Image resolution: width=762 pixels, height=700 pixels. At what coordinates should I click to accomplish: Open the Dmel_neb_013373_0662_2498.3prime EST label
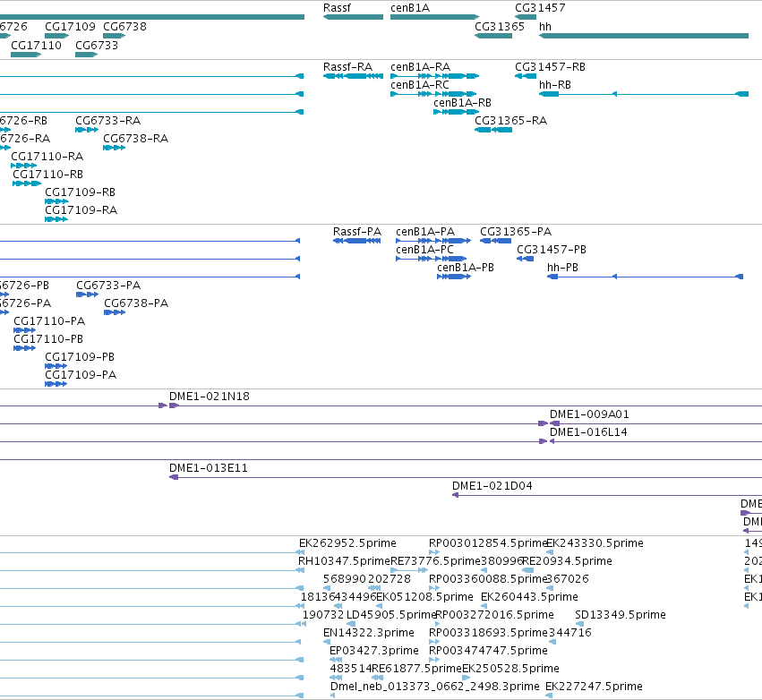pos(434,687)
